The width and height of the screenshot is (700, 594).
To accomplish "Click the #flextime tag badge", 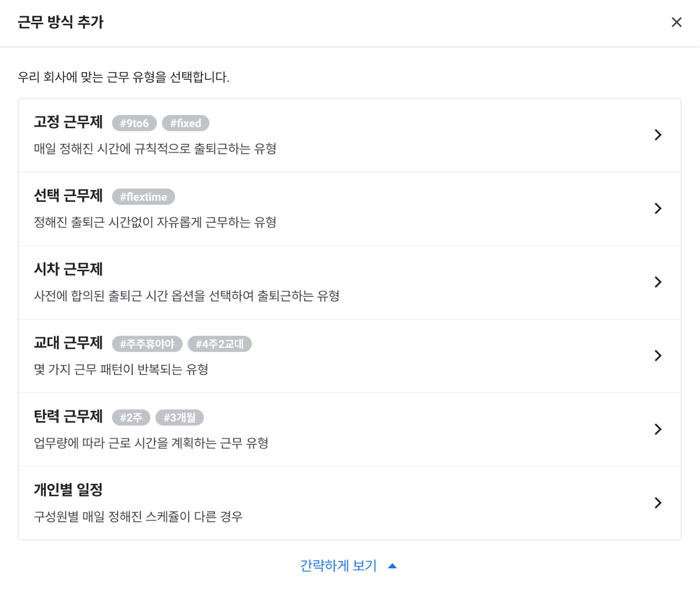I will coord(143,197).
